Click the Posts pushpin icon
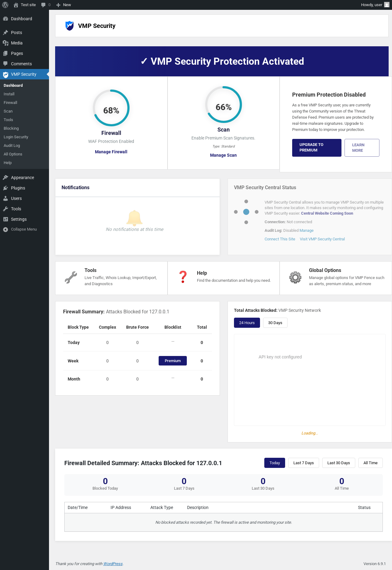 click(x=6, y=33)
